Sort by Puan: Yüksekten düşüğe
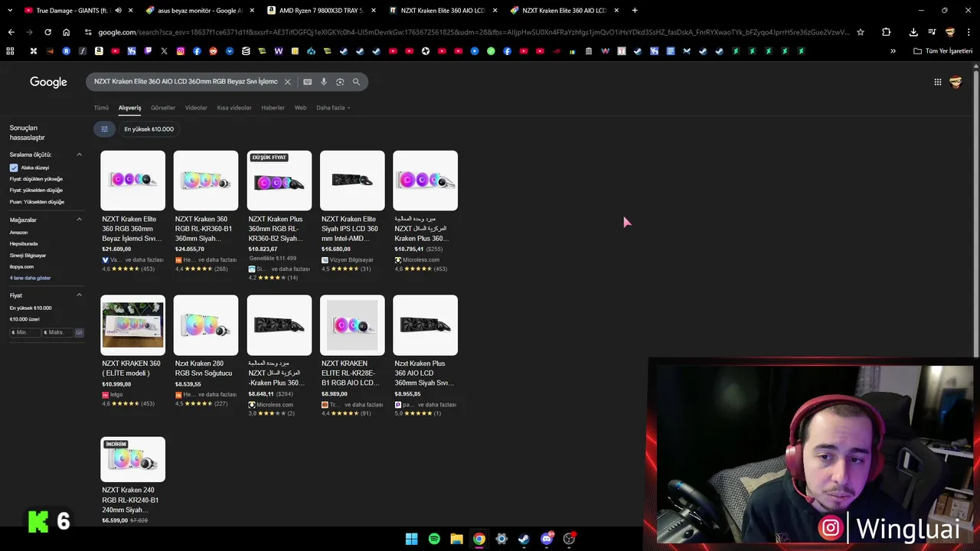The height and width of the screenshot is (551, 980). [x=37, y=202]
